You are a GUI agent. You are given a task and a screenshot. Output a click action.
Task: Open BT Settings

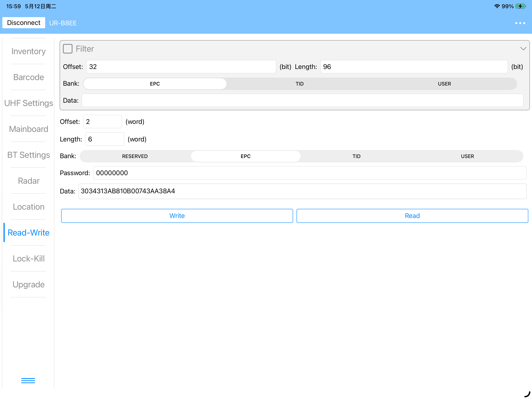pos(28,155)
